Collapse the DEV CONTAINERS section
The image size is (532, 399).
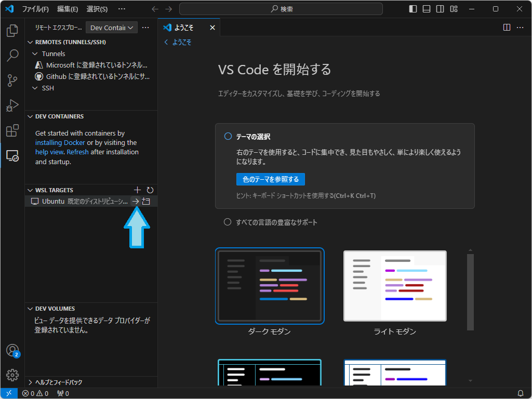(30, 116)
